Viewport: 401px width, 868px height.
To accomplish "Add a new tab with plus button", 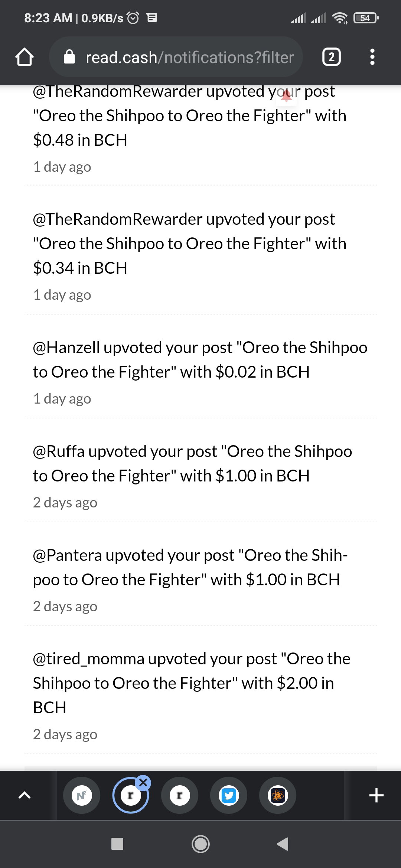I will click(x=376, y=795).
